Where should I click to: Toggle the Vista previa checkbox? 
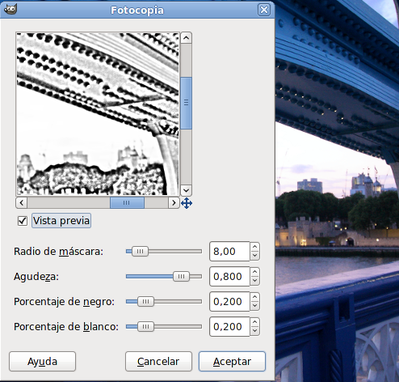click(22, 221)
